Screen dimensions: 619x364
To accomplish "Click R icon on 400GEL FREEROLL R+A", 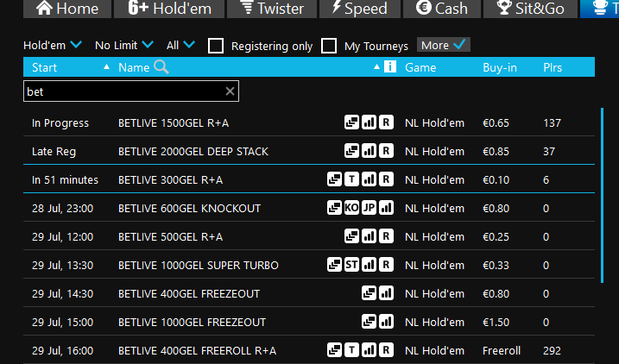I will (386, 350).
